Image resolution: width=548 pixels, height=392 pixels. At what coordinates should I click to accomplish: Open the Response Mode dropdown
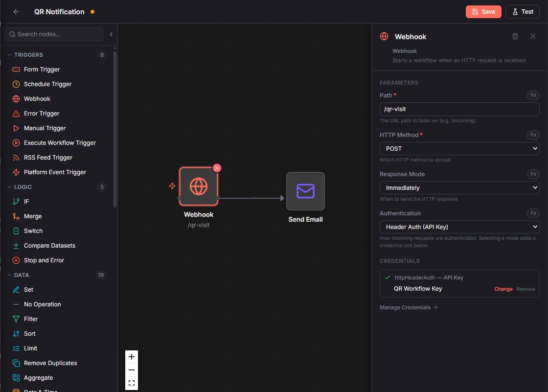459,188
